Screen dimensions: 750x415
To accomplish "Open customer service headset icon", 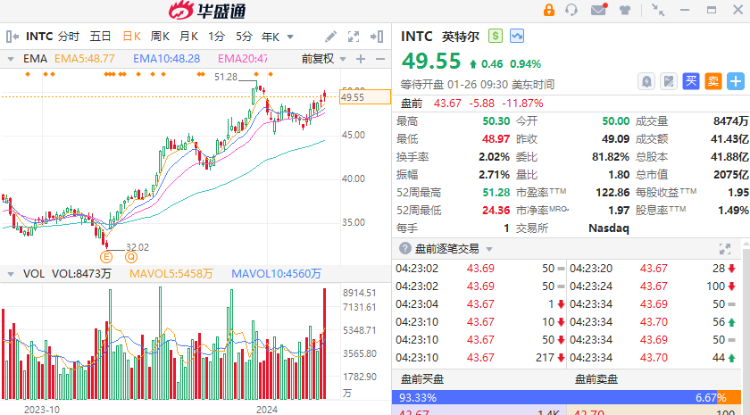I will tap(571, 10).
